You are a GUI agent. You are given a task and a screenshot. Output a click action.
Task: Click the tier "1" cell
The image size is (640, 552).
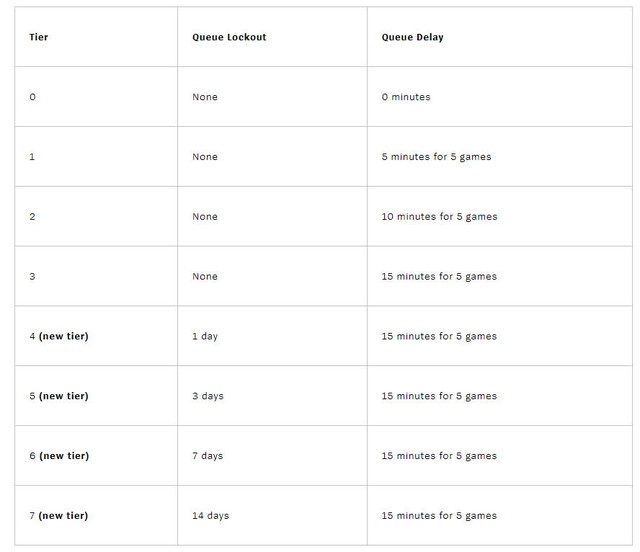(33, 157)
